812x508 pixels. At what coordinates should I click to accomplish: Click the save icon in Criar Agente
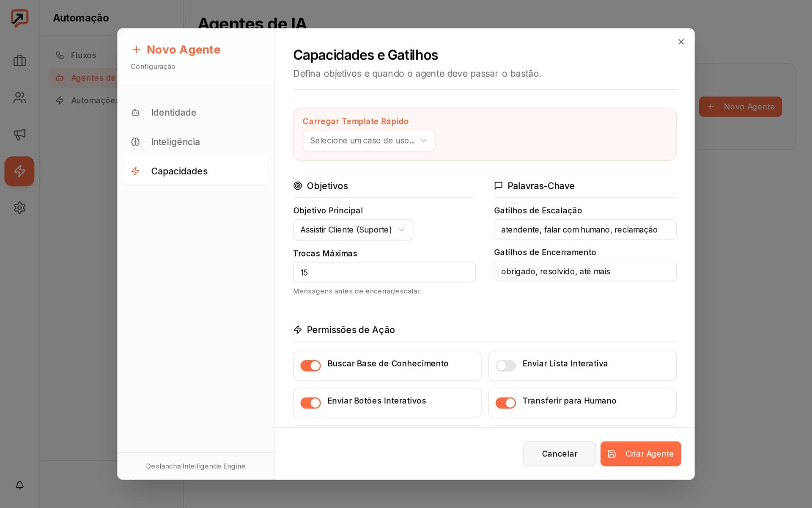click(612, 454)
